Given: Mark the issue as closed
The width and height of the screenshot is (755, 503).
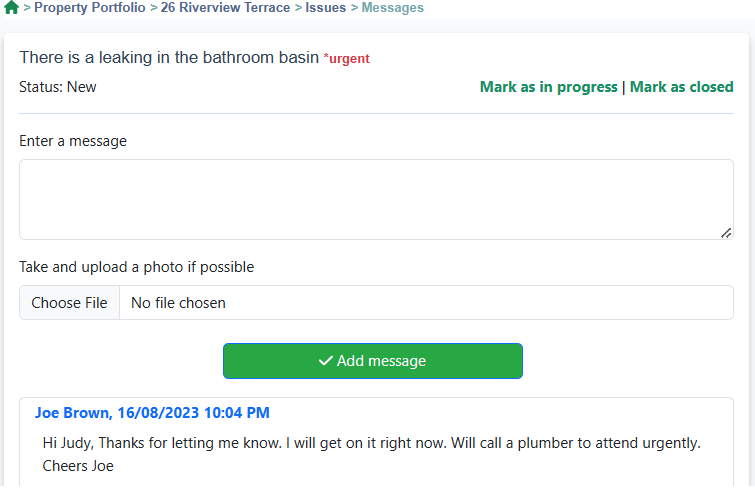Looking at the screenshot, I should [x=681, y=87].
